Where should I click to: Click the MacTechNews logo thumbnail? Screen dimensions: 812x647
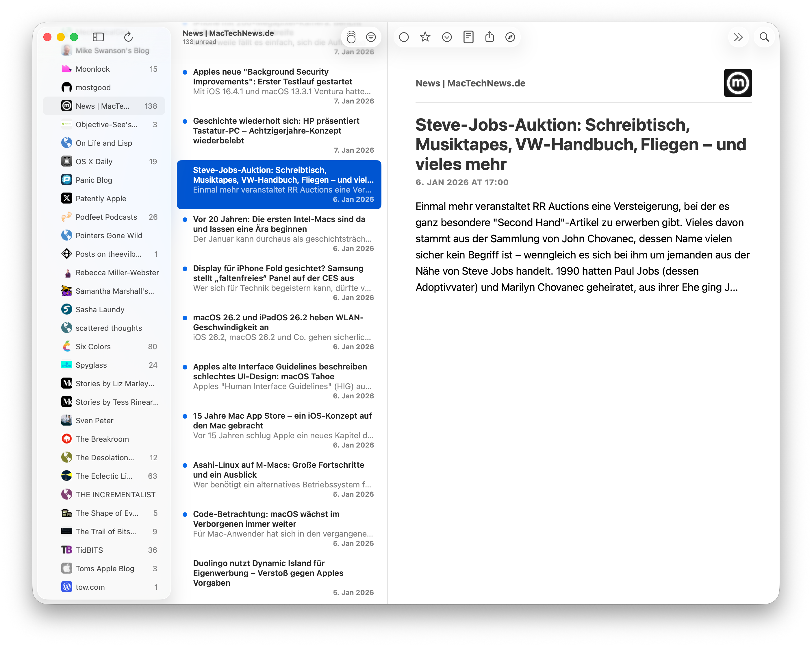pos(737,83)
